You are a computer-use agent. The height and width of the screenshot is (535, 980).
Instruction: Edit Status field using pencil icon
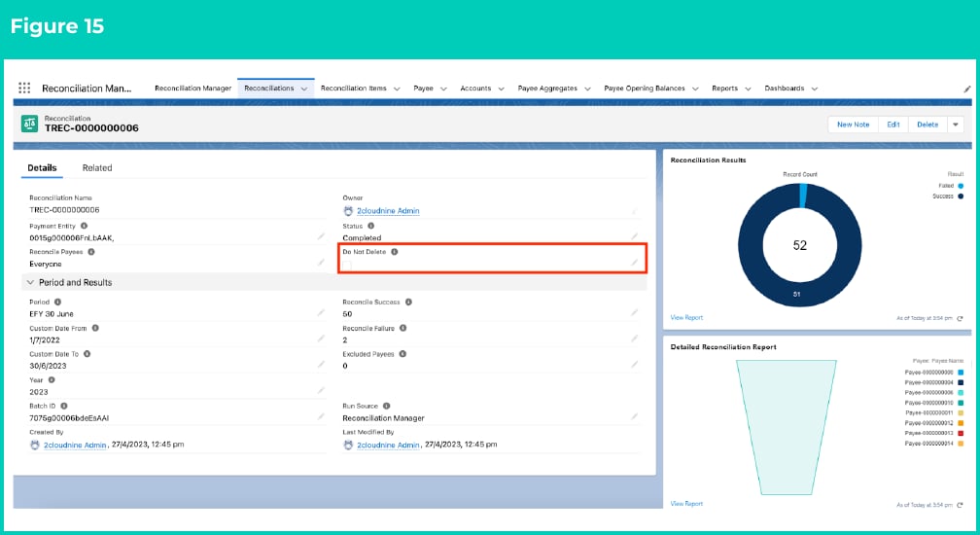click(634, 236)
